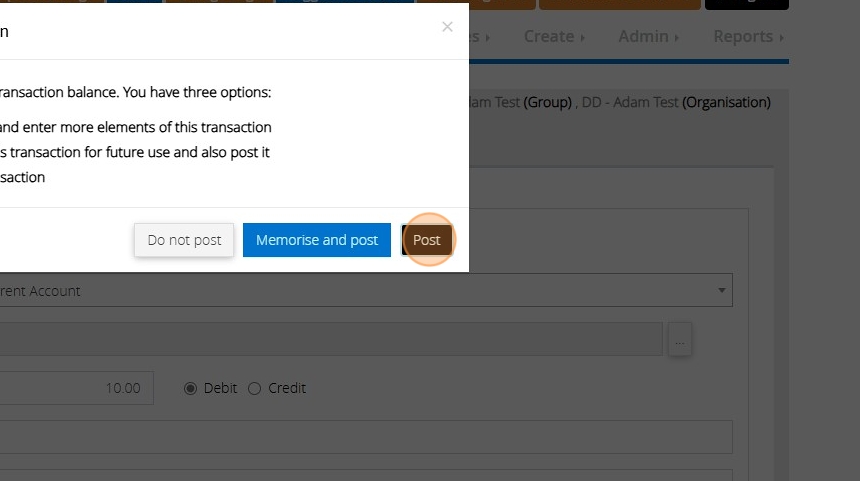Open the Create menu
The height and width of the screenshot is (481, 860).
click(549, 36)
